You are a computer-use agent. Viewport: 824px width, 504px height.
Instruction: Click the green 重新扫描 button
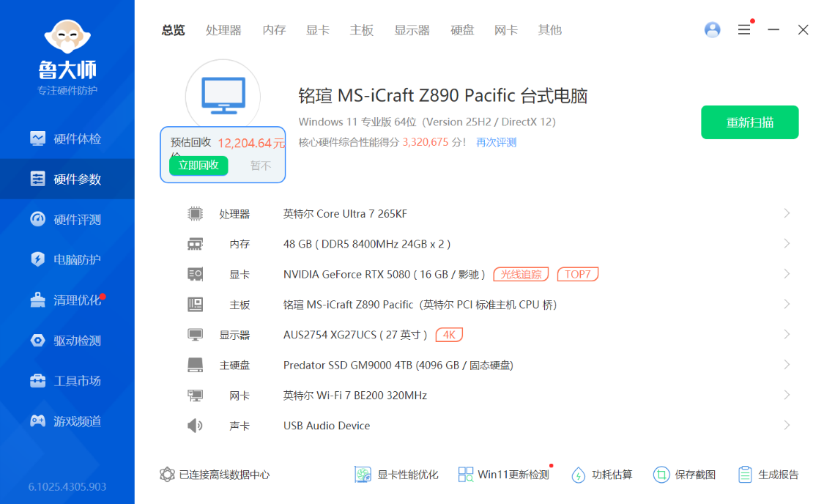[x=749, y=122]
